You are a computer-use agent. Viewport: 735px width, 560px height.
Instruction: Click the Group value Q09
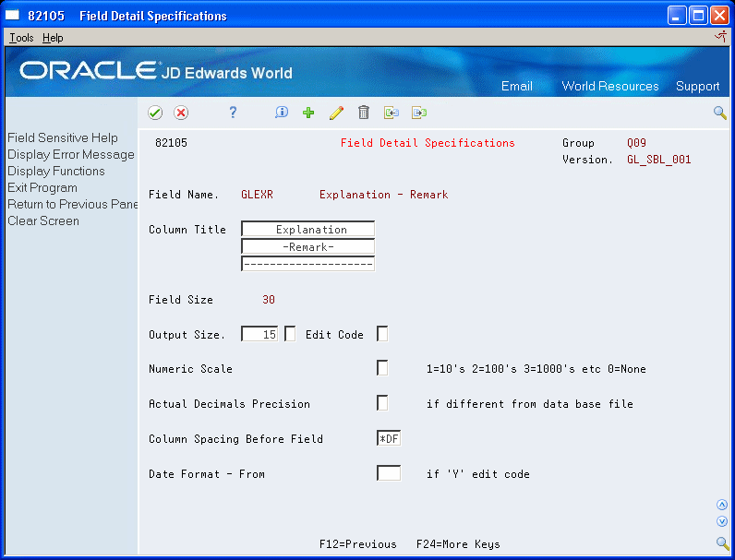636,143
